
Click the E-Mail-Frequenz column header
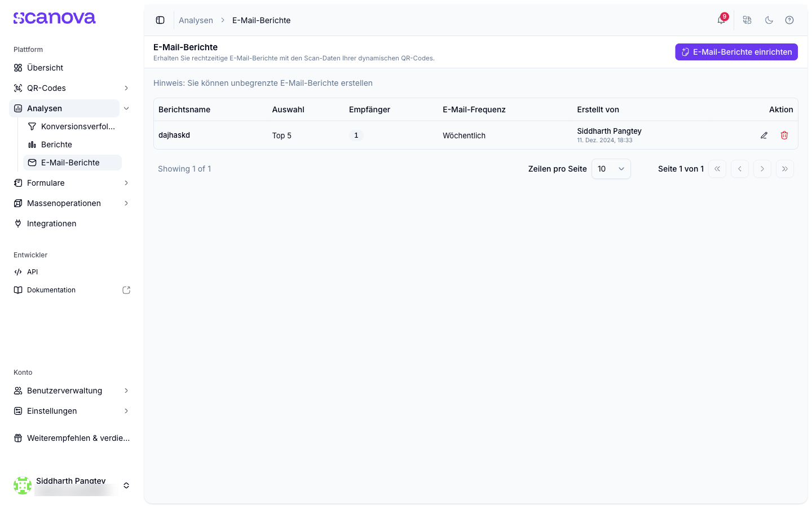[474, 110]
